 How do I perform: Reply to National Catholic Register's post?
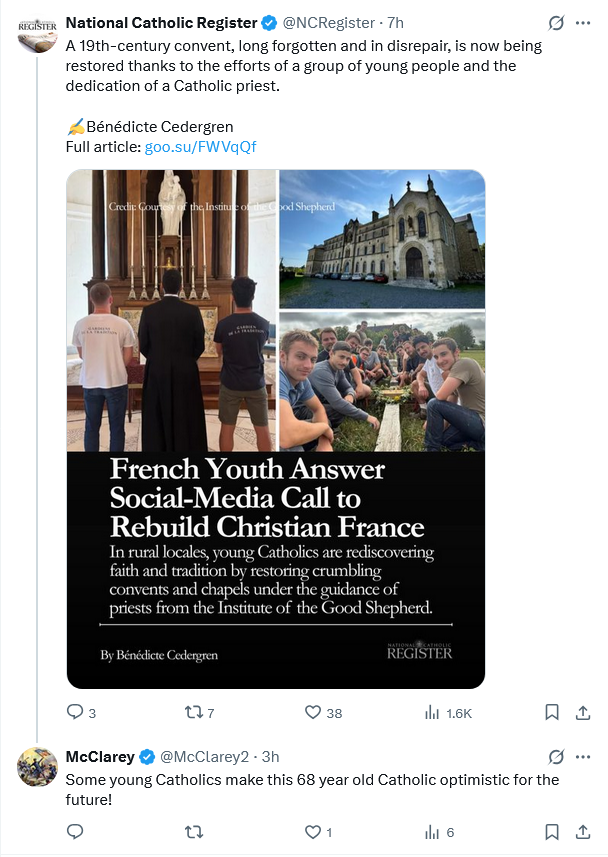pos(75,712)
